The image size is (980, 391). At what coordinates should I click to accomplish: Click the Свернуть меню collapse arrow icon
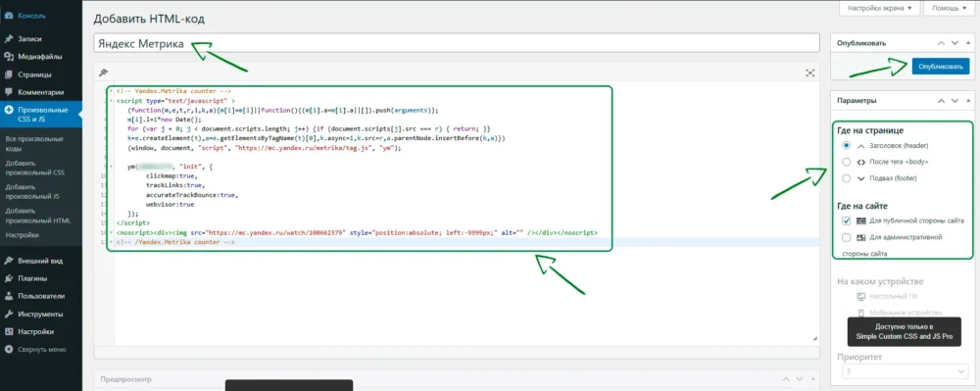pos(9,349)
